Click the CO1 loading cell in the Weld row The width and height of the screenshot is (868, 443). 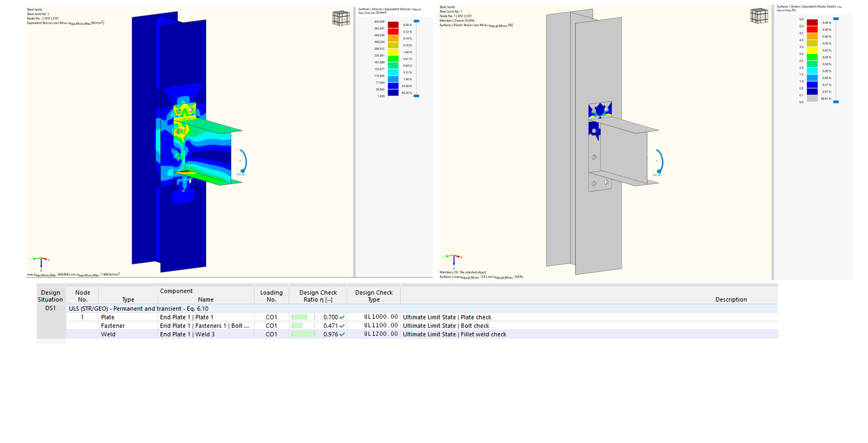(x=271, y=334)
